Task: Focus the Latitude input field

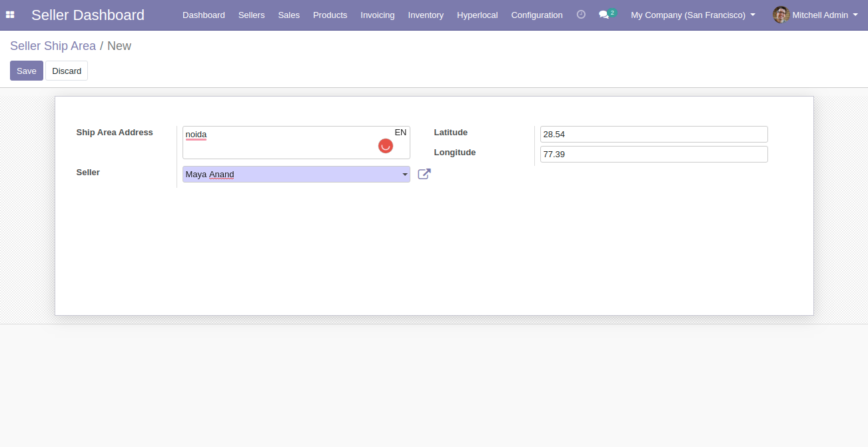Action: [654, 134]
